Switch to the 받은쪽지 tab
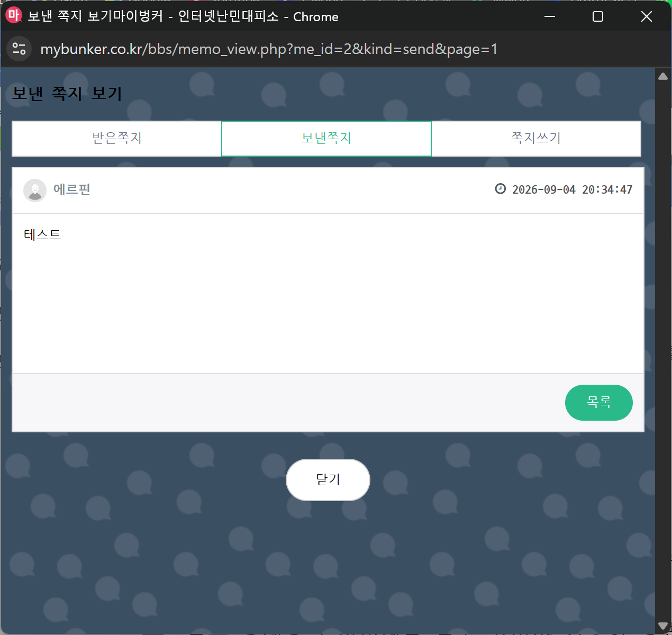Image resolution: width=672 pixels, height=635 pixels. (x=117, y=139)
